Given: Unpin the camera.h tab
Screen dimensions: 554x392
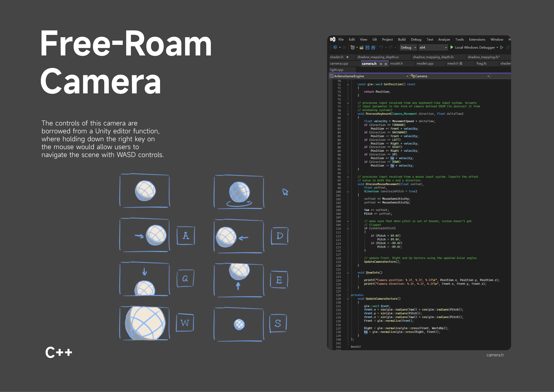Looking at the screenshot, I should [381, 64].
